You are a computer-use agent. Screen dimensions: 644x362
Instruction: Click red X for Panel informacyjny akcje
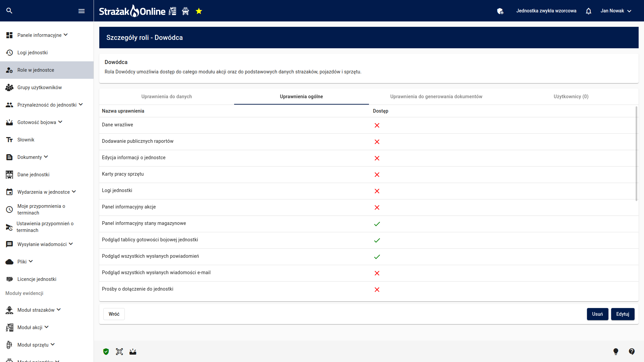[x=377, y=207]
